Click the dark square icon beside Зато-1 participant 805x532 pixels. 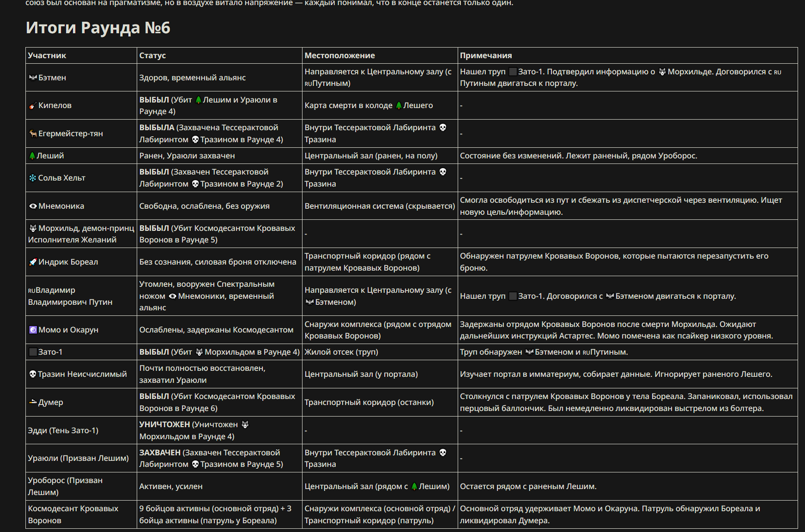tap(33, 352)
